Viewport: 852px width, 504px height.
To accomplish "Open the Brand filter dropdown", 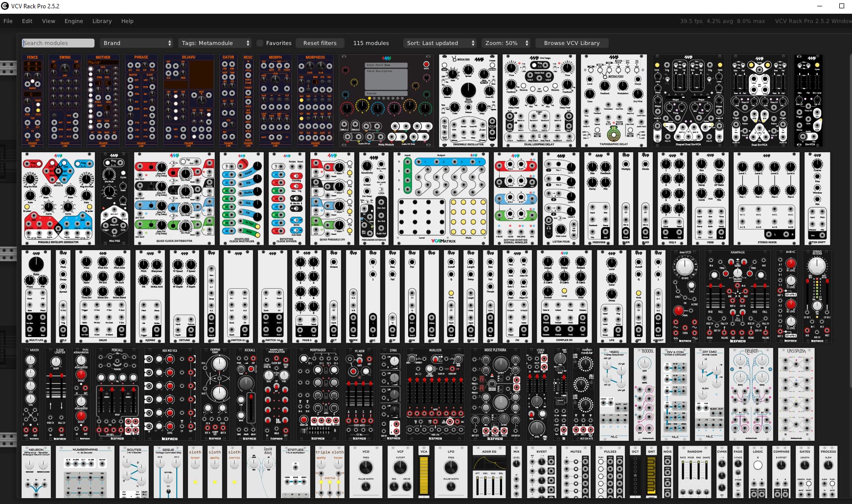I will [x=137, y=43].
